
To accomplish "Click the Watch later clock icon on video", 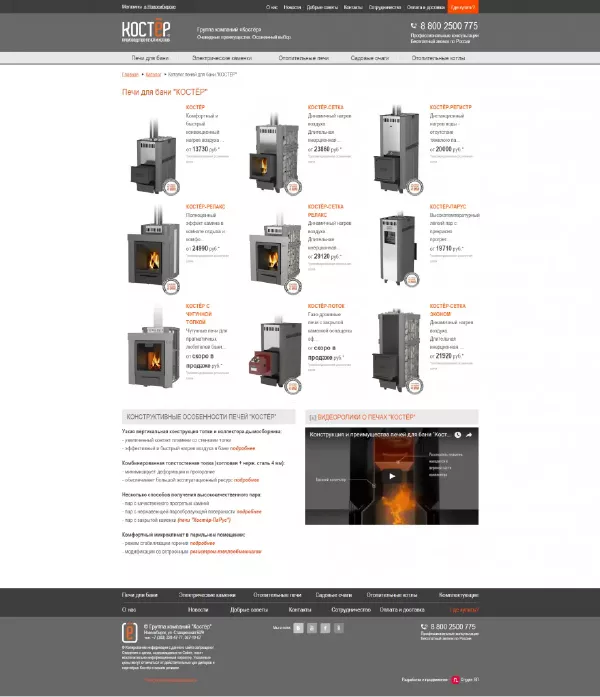I will (x=458, y=435).
